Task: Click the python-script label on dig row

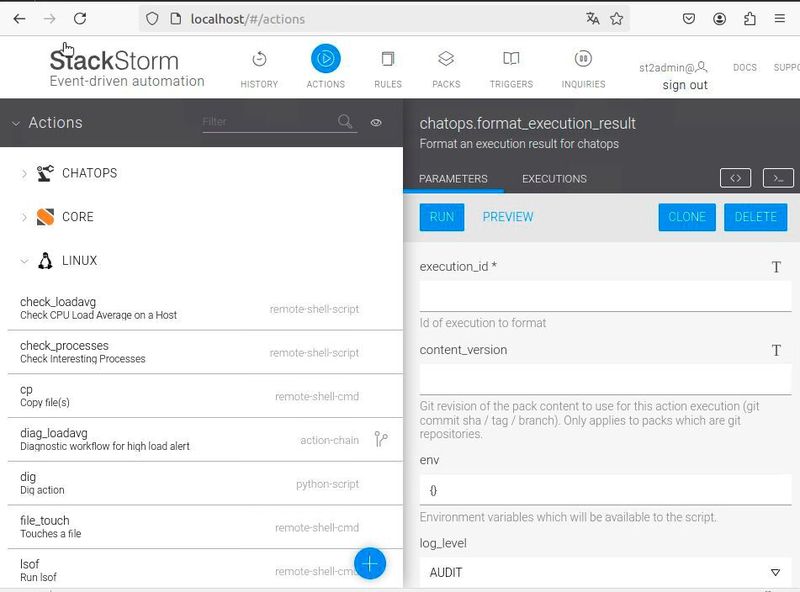Action: [x=328, y=484]
